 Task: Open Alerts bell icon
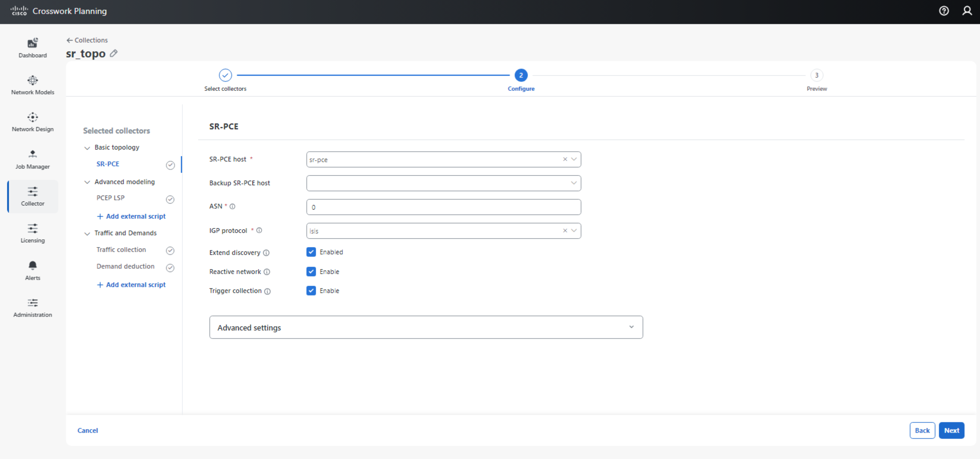click(x=33, y=265)
